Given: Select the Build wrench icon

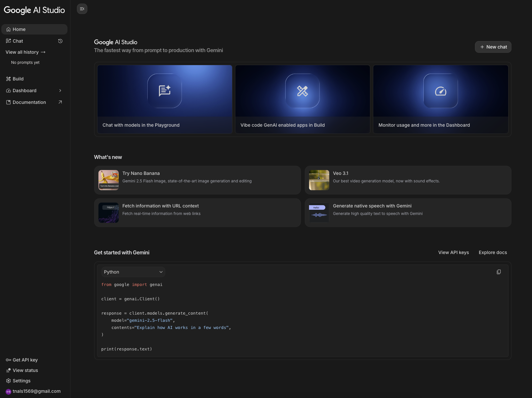Looking at the screenshot, I should tap(8, 78).
